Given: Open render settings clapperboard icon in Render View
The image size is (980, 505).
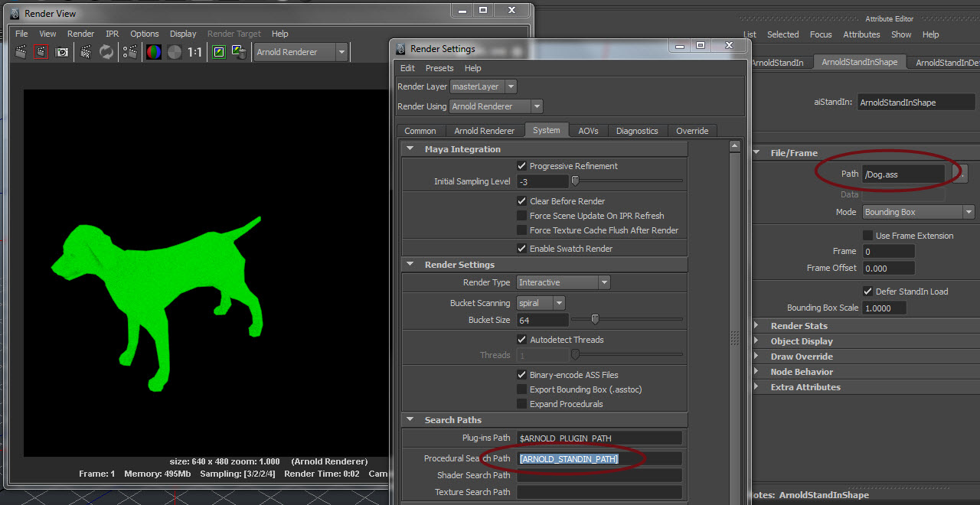Looking at the screenshot, I should click(131, 52).
